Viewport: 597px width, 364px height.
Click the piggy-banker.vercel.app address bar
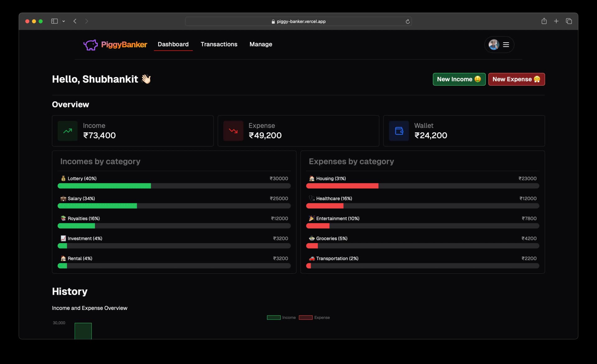coord(298,21)
